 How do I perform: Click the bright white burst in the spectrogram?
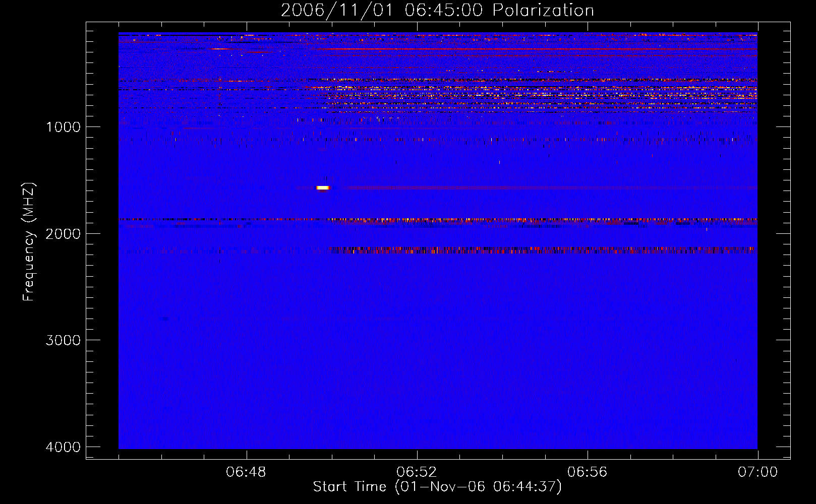[323, 188]
